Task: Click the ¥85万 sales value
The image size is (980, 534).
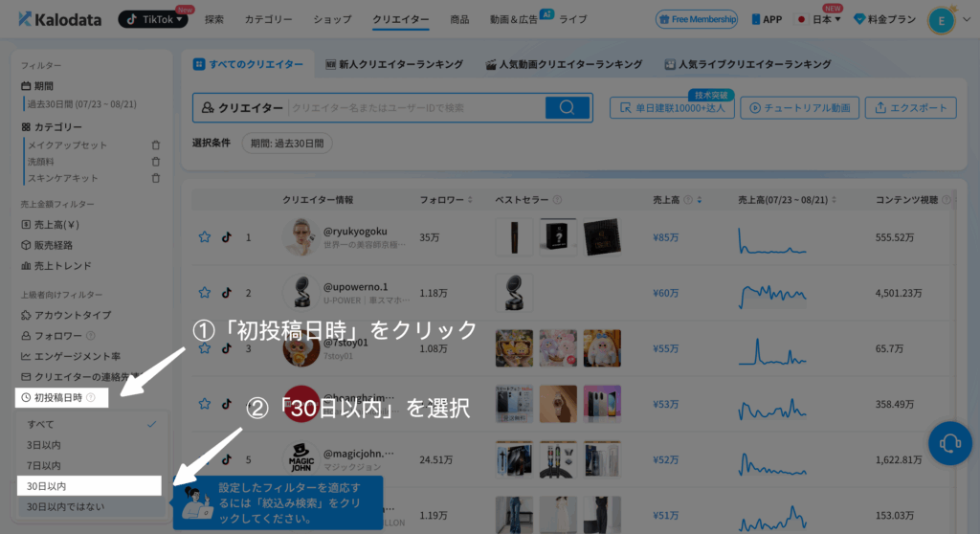Action: 666,237
